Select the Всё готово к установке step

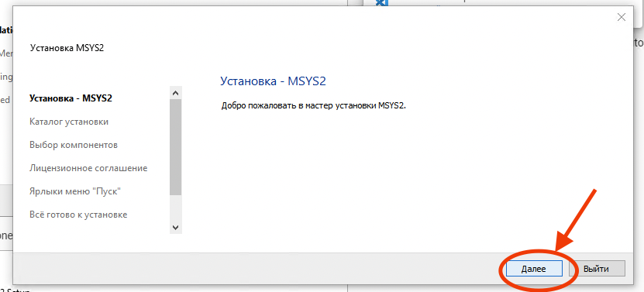[x=78, y=215]
